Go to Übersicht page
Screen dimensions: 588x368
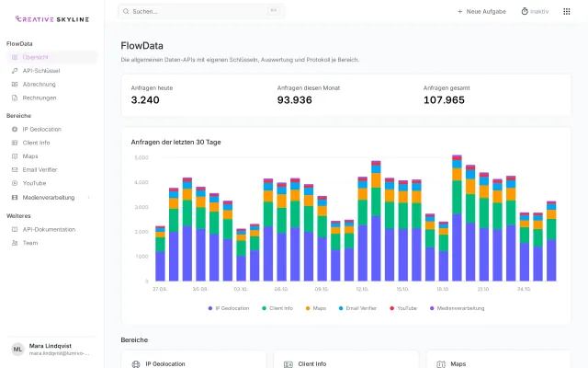(x=52, y=57)
